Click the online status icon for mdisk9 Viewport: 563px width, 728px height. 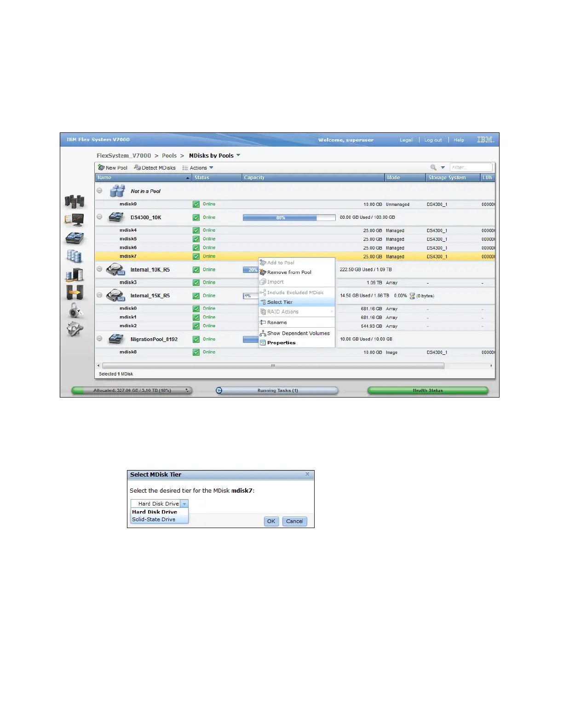[196, 204]
